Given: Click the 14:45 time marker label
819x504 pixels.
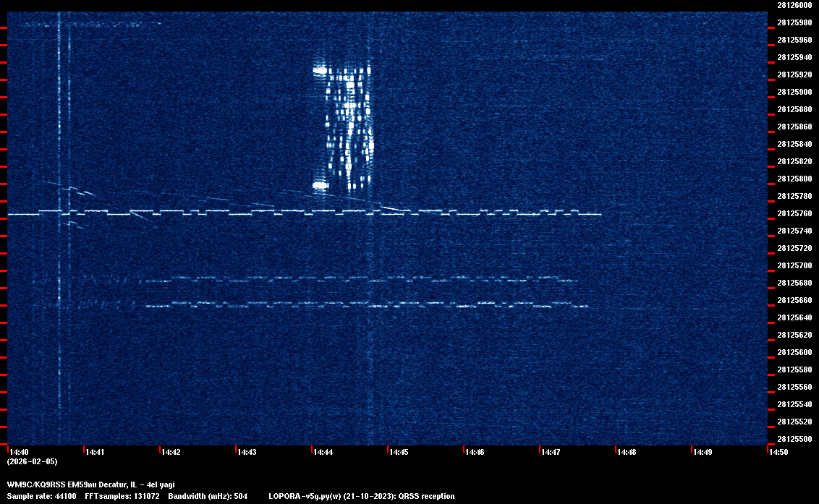Looking at the screenshot, I should 399,452.
